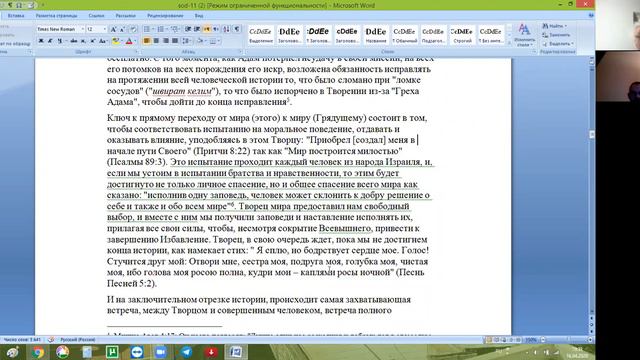Decrease font size with Shrink Font

122,29
